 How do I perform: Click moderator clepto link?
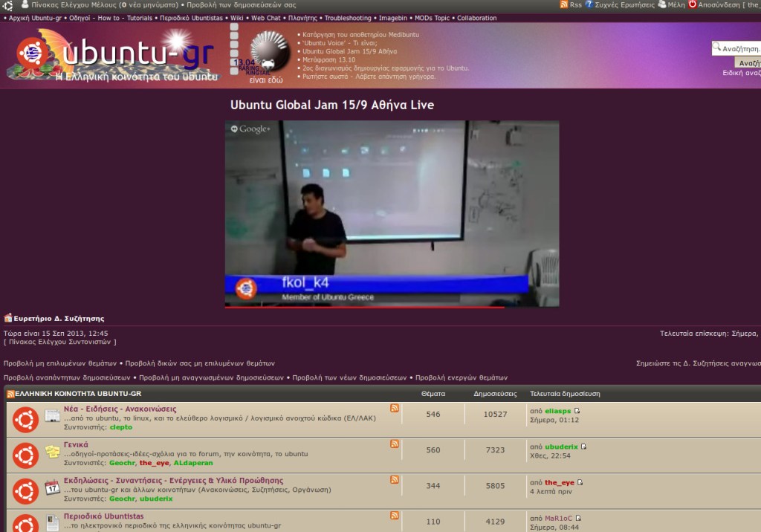[121, 426]
